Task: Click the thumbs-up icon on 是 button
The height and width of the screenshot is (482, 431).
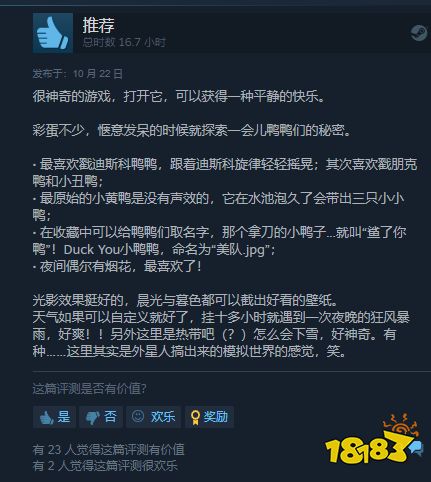Action: pyautogui.click(x=46, y=417)
